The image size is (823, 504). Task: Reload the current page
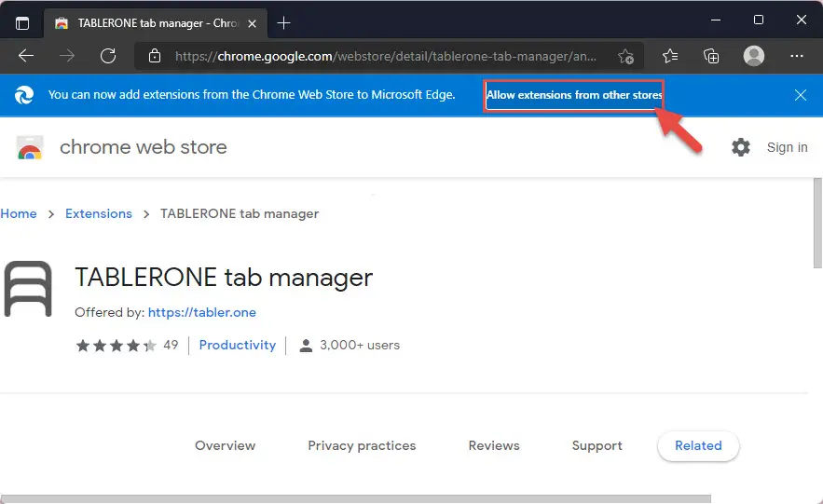108,56
